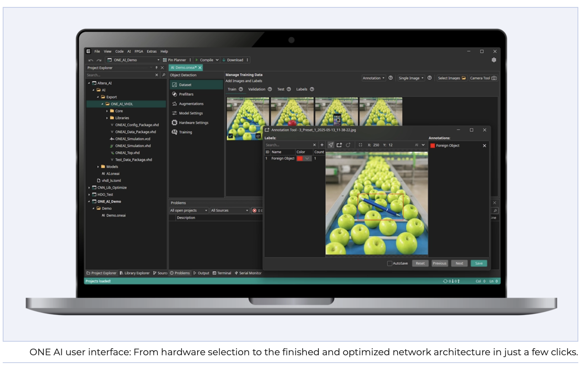This screenshot has width=588, height=370.
Task: Expand the Core folder
Action: point(107,111)
